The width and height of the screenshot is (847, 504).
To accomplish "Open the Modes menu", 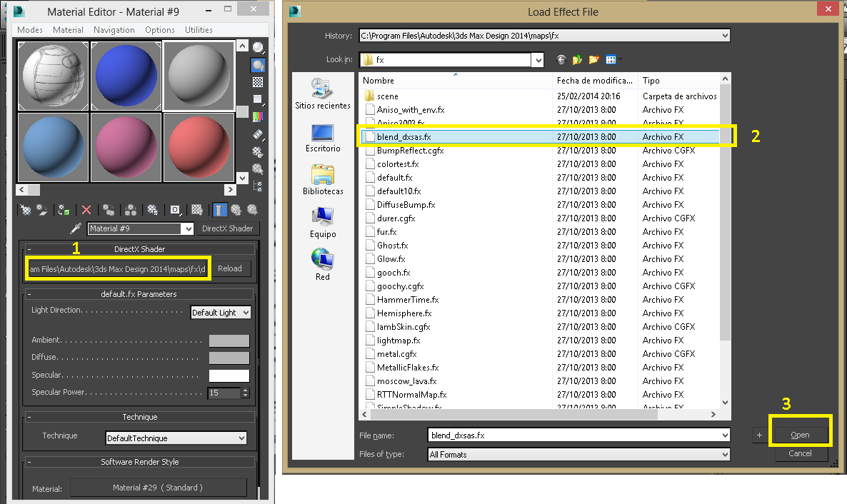I will tap(30, 30).
